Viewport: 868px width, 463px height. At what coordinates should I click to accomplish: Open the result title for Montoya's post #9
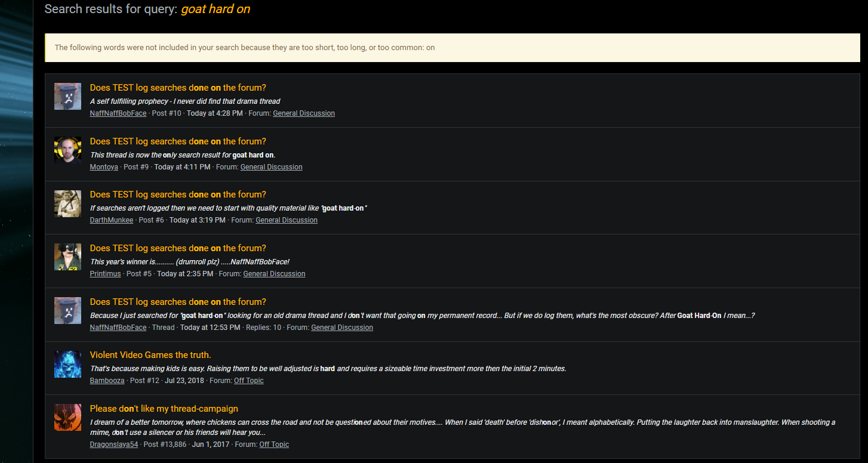[x=178, y=141]
